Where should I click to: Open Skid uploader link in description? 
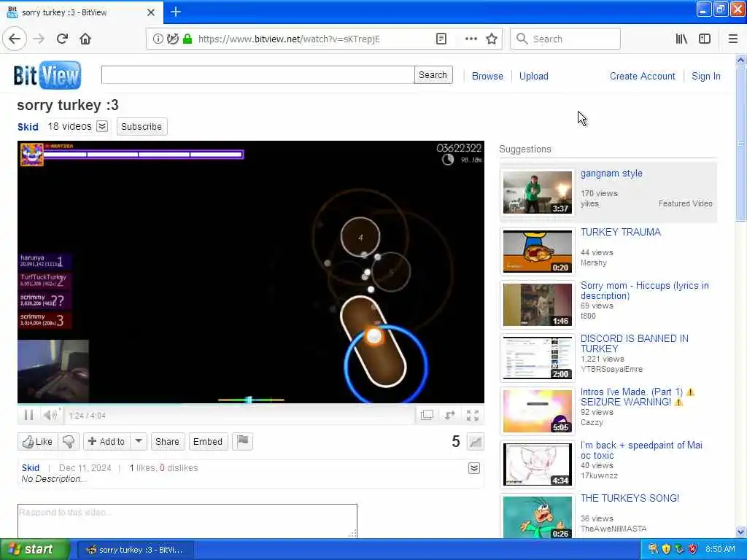pos(31,468)
